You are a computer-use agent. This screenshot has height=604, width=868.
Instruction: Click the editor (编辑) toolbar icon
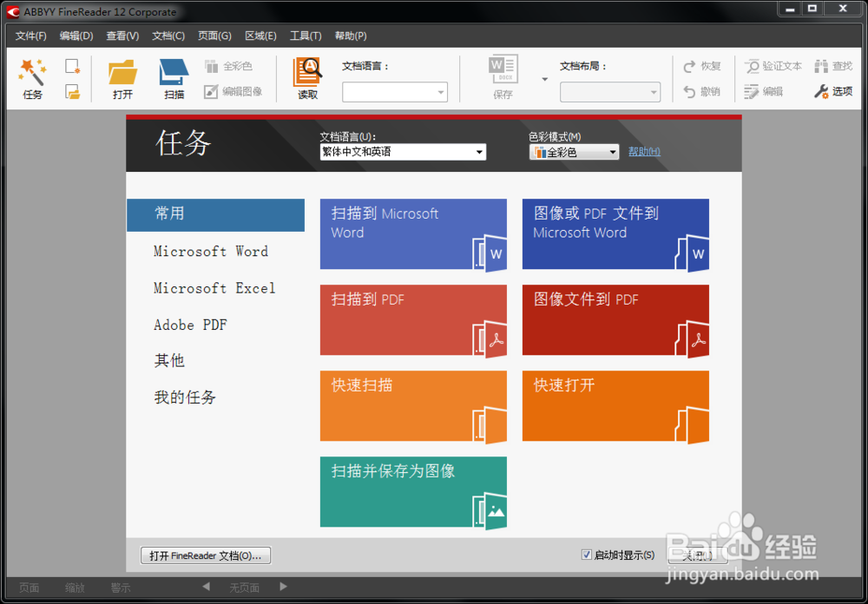(x=763, y=91)
